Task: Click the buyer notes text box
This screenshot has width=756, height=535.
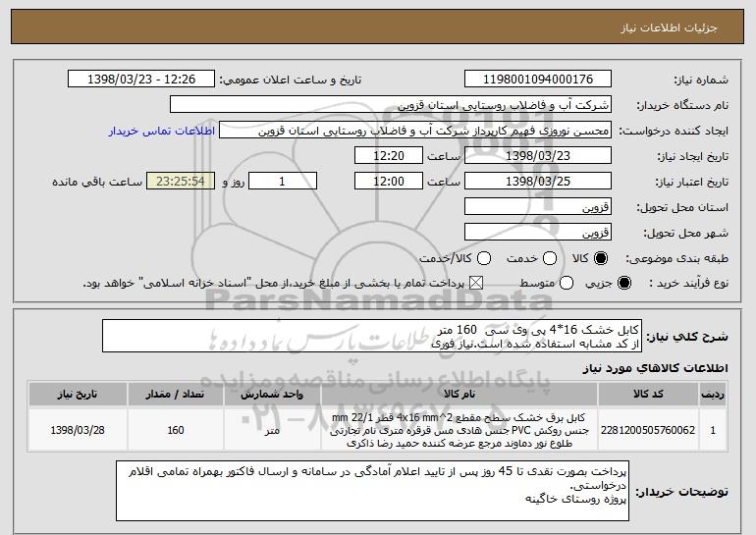Action: pyautogui.click(x=372, y=491)
